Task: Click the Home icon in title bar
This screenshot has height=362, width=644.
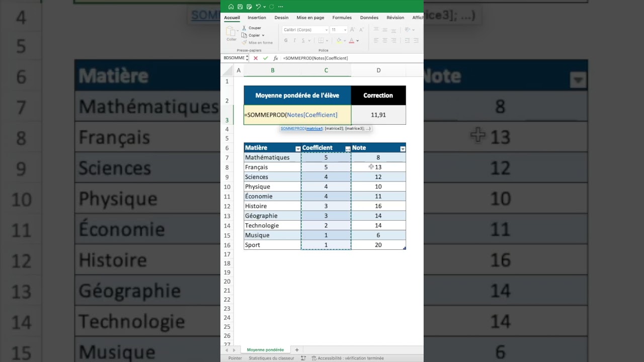Action: (x=231, y=7)
